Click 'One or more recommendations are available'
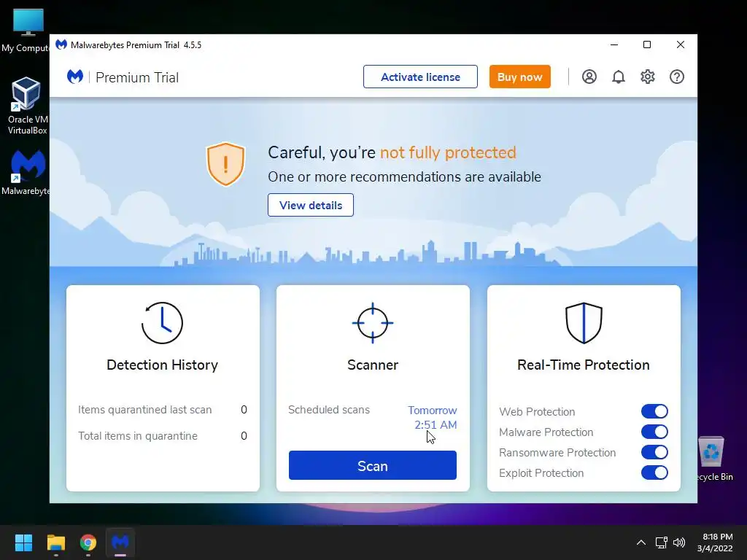The image size is (747, 560). 404,176
